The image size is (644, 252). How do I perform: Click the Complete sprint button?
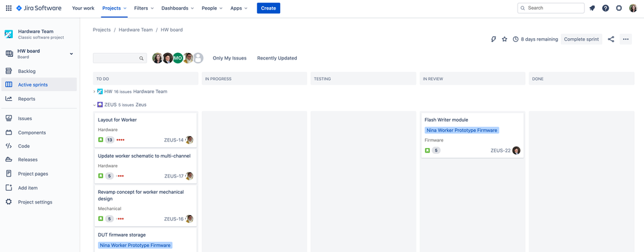point(581,39)
